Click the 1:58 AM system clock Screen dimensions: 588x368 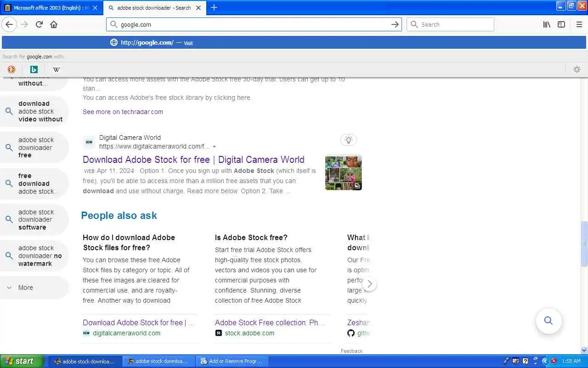point(571,361)
